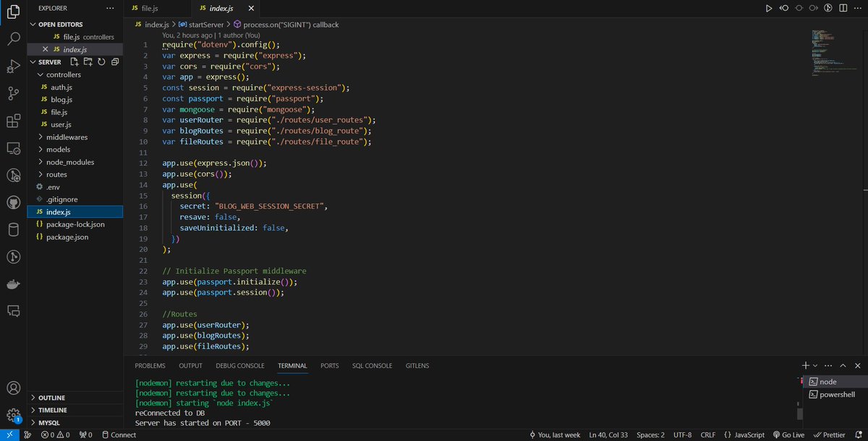Image resolution: width=868 pixels, height=441 pixels.
Task: Collapse all folders in SERVER explorer
Action: tap(115, 62)
